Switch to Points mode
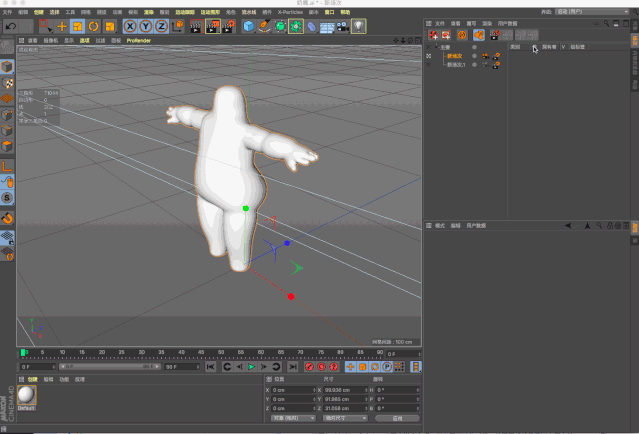This screenshot has height=434, width=639. (7, 115)
